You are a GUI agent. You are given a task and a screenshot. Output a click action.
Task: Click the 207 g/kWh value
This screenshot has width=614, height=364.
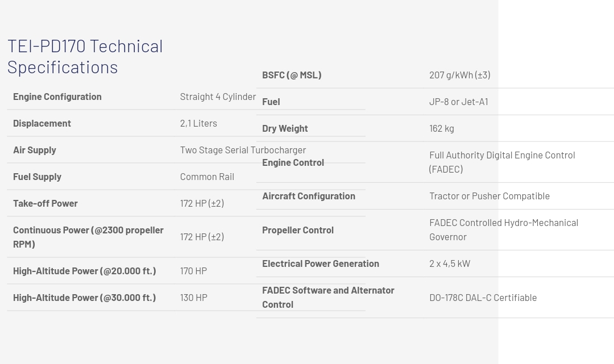coord(459,74)
